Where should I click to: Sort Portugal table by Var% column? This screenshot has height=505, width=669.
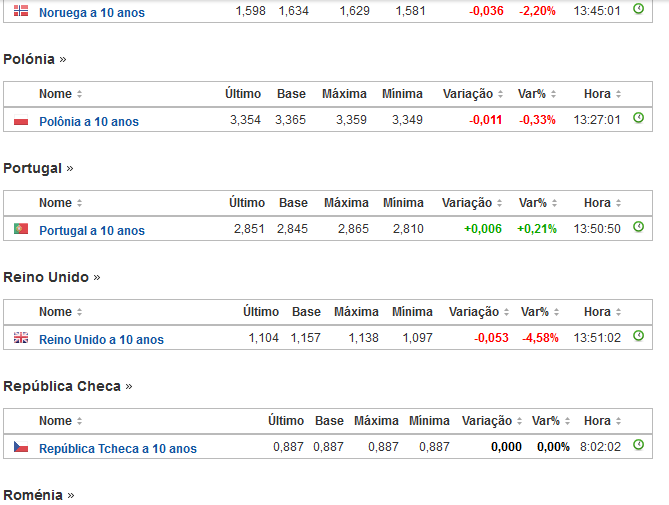[x=538, y=203]
